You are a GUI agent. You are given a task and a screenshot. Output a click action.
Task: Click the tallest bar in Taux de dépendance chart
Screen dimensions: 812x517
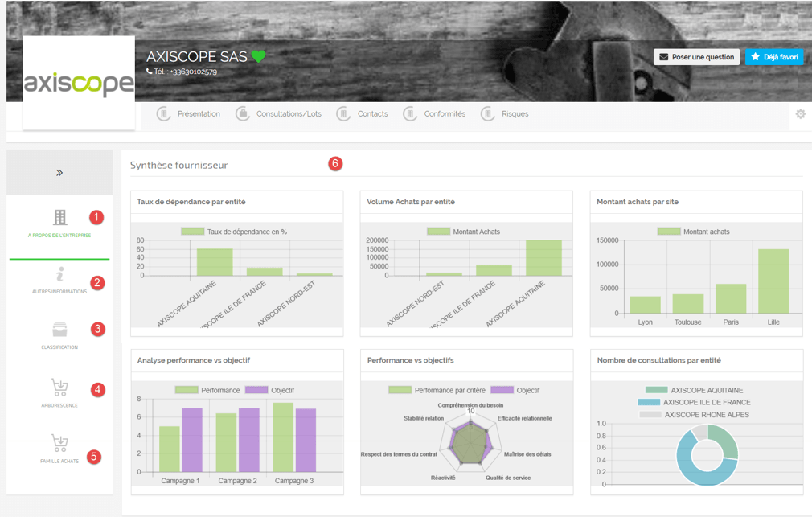215,262
